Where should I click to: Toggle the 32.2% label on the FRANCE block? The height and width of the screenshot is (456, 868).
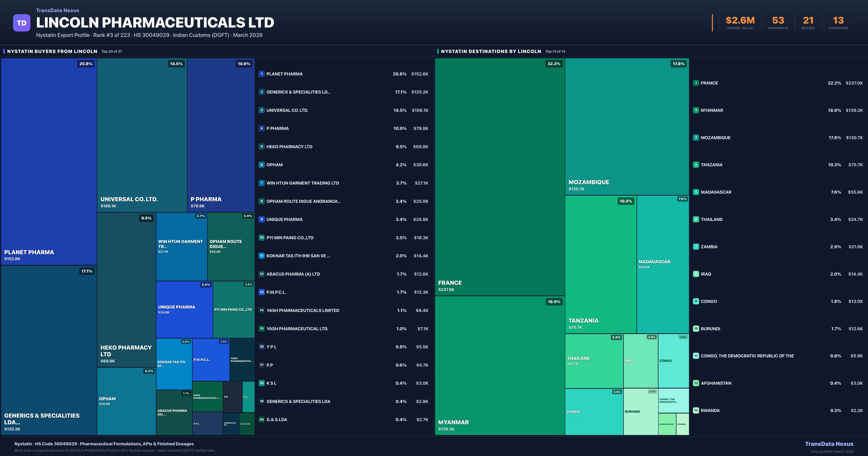[554, 63]
